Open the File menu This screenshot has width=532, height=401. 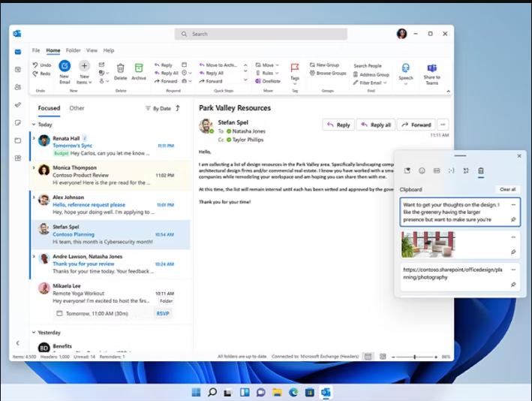[35, 50]
